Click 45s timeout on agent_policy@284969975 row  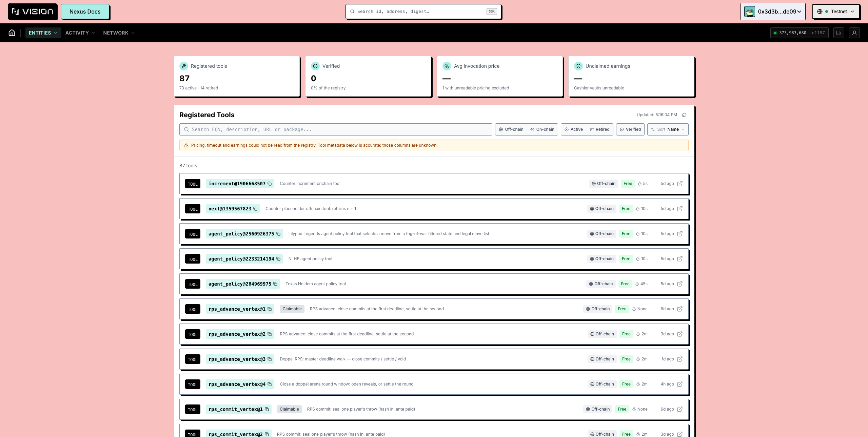coord(641,284)
